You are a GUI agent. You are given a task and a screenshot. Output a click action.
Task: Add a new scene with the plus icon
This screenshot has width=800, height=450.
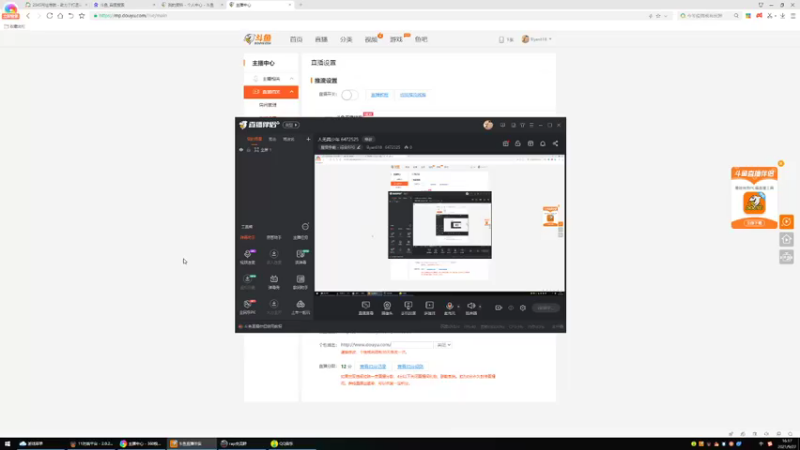[308, 139]
